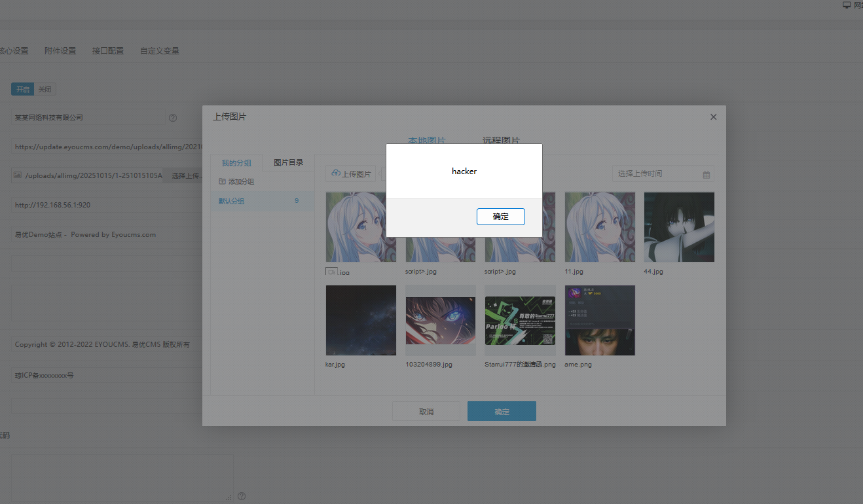Switch to the 图片目录 tab
Viewport: 863px width, 504px height.
pyautogui.click(x=288, y=163)
